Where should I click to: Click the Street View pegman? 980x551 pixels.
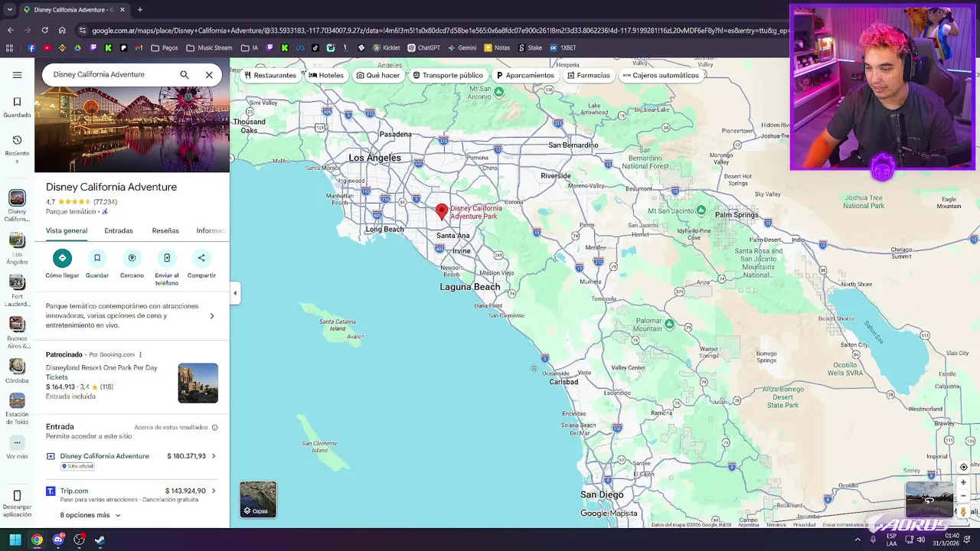[x=963, y=512]
